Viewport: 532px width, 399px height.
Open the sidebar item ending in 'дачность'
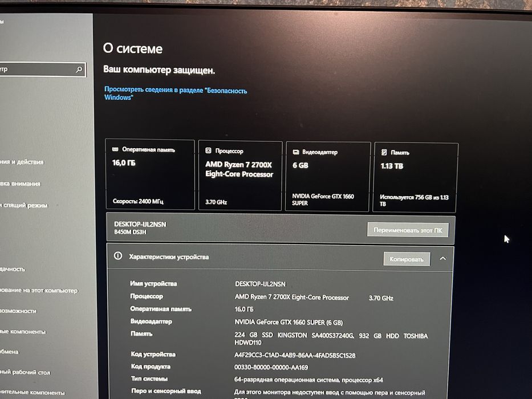click(x=13, y=269)
